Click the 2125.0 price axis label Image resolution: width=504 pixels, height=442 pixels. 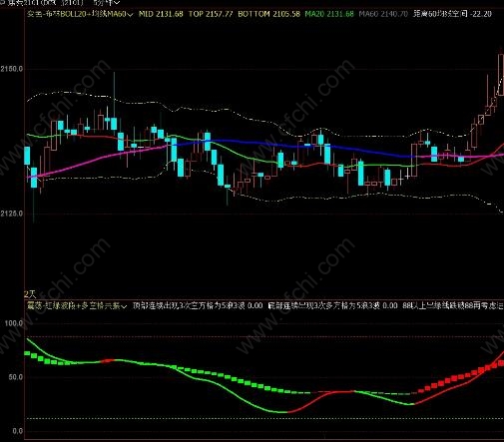coord(12,213)
